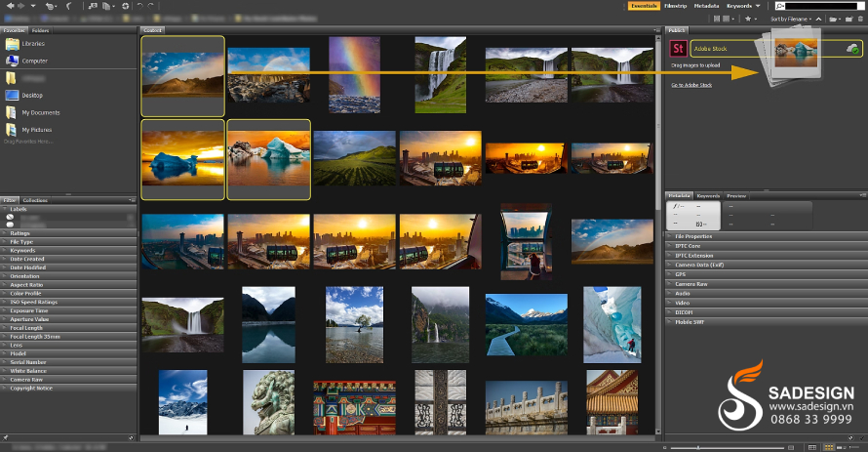Collapse the Labels filter section
The image size is (868, 452).
pos(68,209)
